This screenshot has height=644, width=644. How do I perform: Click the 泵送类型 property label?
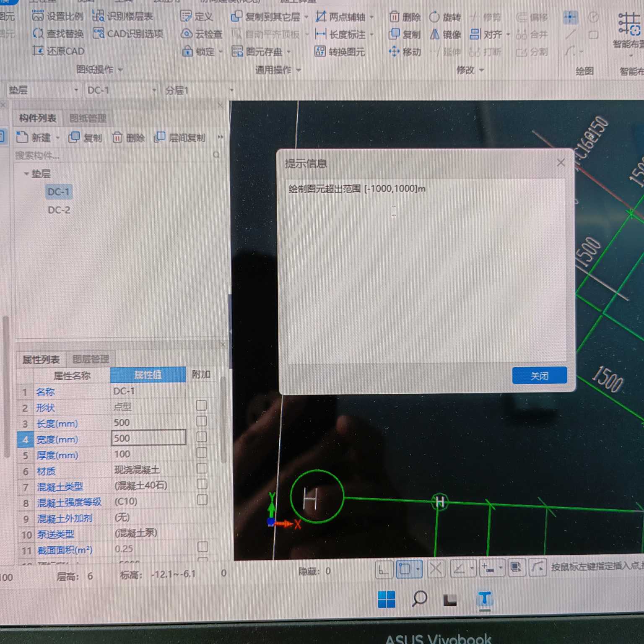coord(55,535)
